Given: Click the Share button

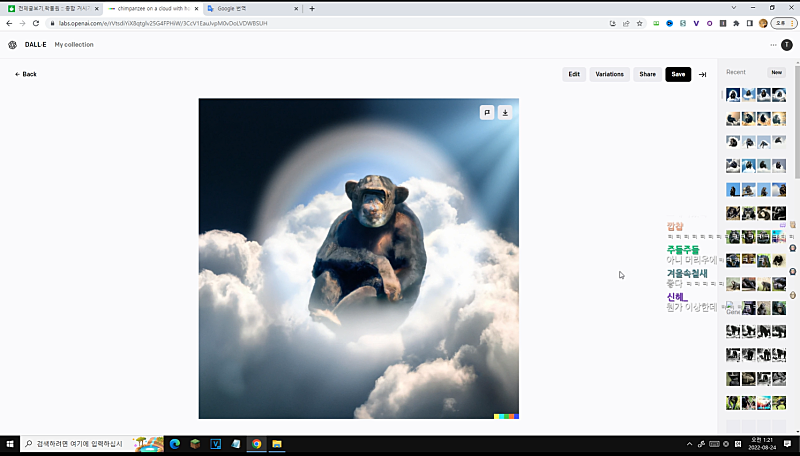Looking at the screenshot, I should pos(648,74).
